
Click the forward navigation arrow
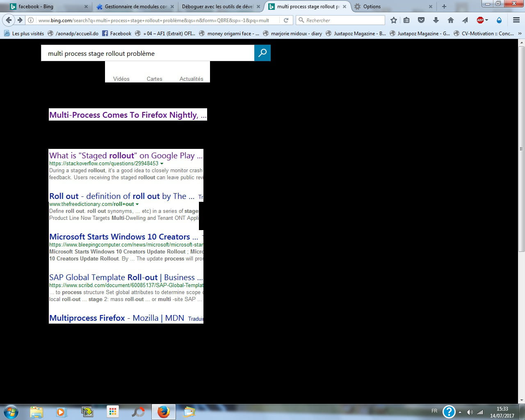pyautogui.click(x=20, y=20)
